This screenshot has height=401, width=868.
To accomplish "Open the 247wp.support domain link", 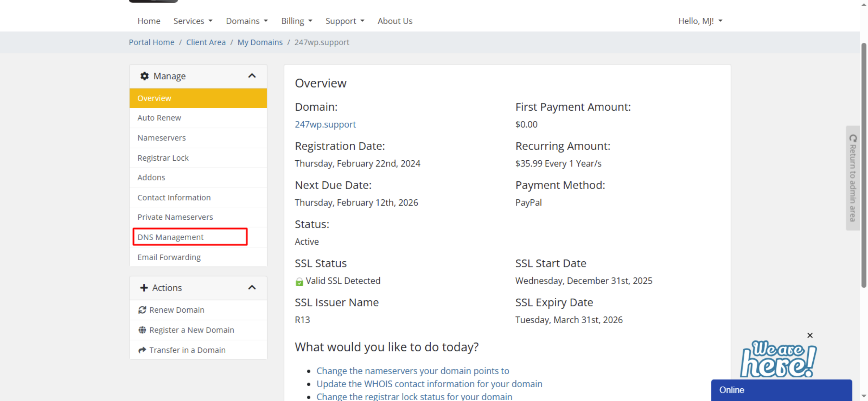I will click(325, 124).
